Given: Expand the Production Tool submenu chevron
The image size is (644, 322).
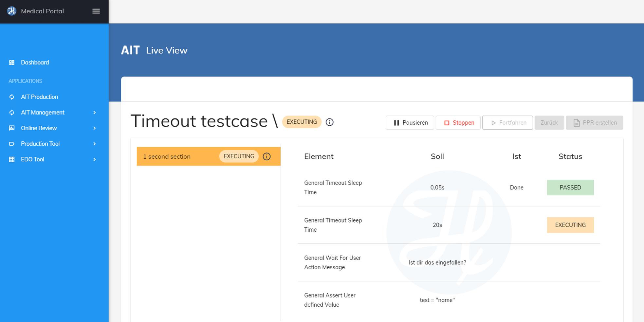Looking at the screenshot, I should (x=95, y=144).
